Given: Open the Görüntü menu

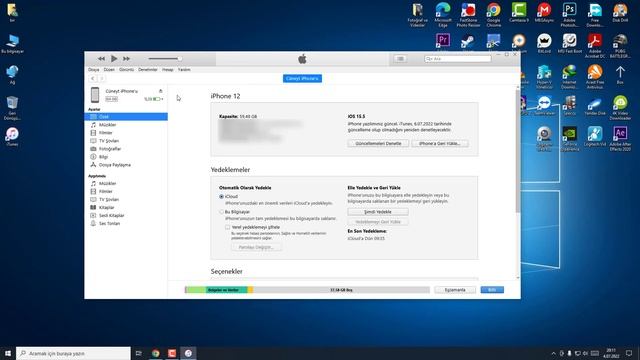Looking at the screenshot, I should coord(127,70).
